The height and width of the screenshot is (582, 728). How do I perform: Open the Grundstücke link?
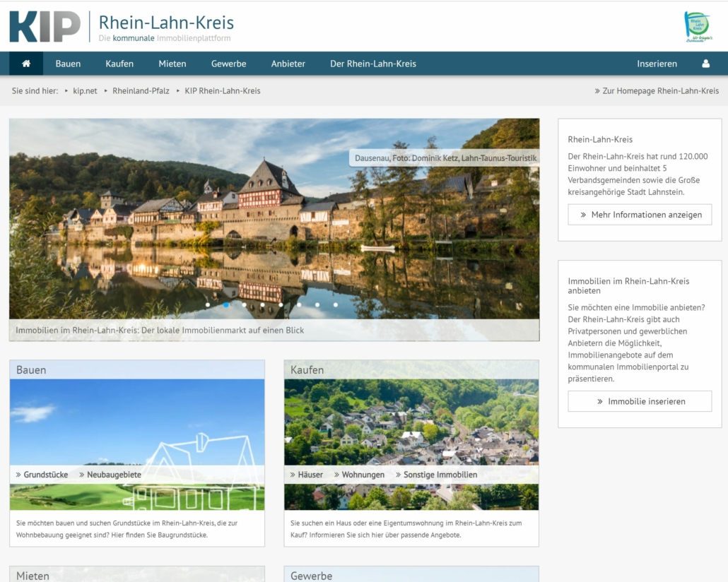click(x=42, y=475)
